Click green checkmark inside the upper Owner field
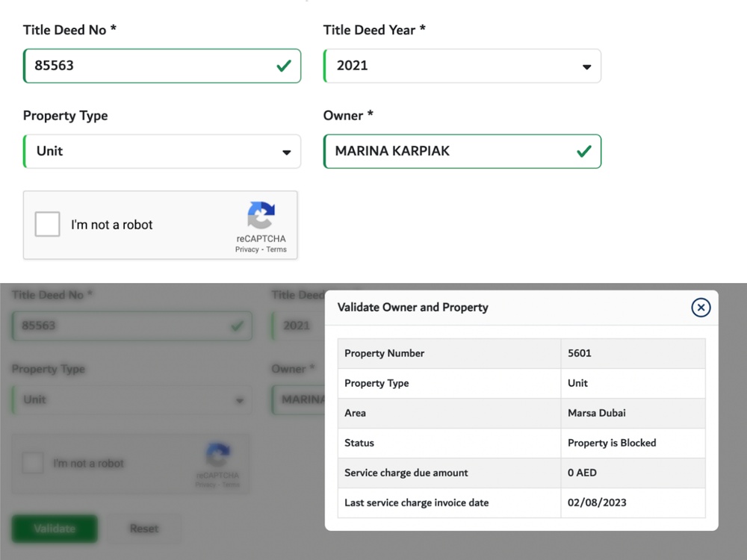The height and width of the screenshot is (560, 747). click(584, 152)
